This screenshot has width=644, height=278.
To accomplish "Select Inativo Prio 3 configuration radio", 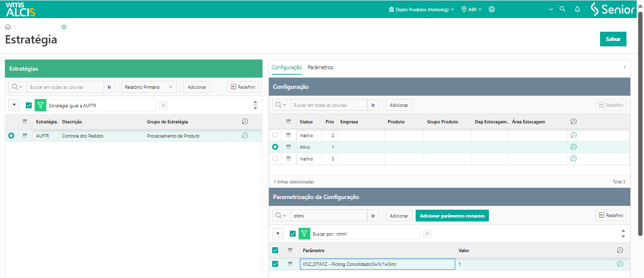I will tap(275, 159).
